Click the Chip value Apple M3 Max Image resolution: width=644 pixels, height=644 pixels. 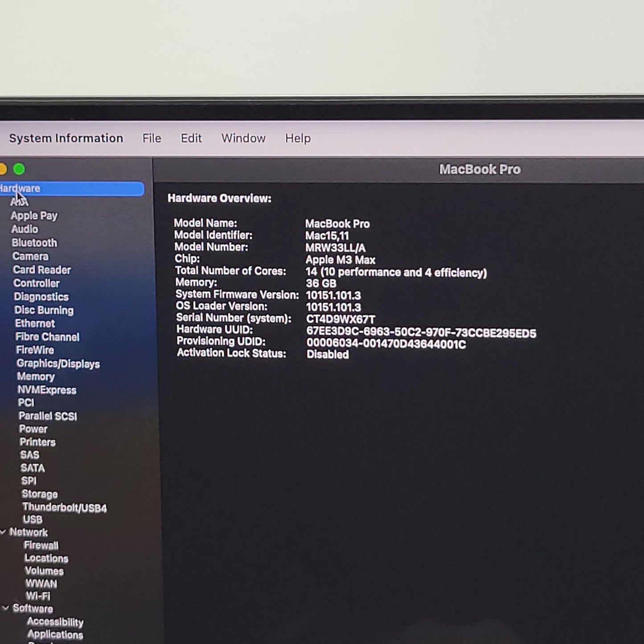pos(340,260)
